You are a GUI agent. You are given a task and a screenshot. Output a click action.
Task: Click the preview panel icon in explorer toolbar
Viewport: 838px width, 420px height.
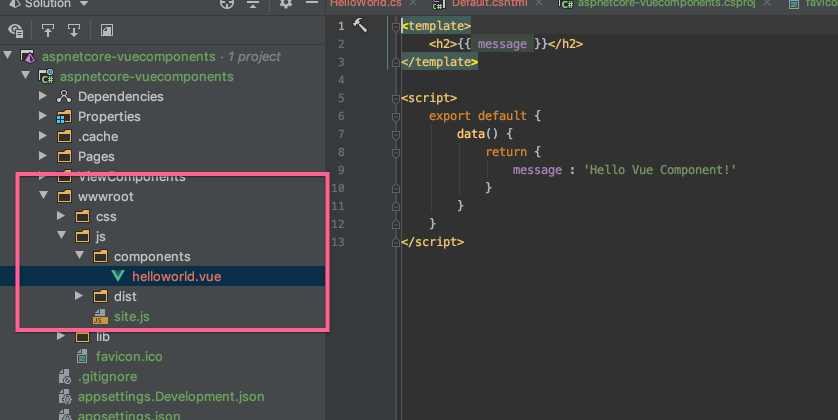(x=107, y=30)
